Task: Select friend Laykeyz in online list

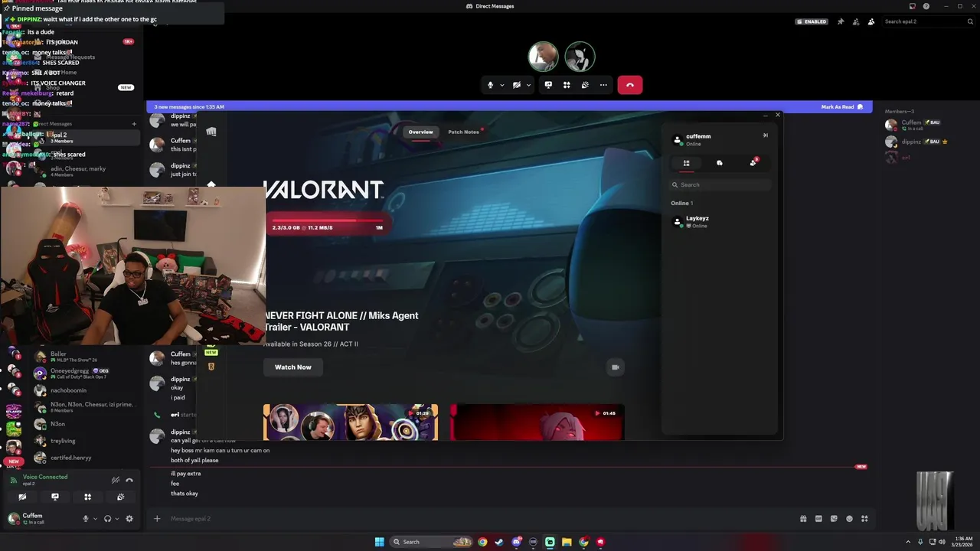Action: [720, 222]
